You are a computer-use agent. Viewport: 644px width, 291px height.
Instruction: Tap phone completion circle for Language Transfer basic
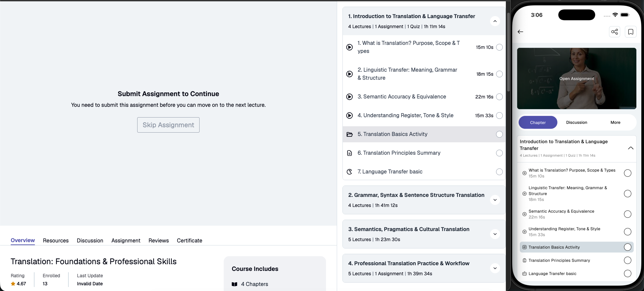[x=628, y=274]
